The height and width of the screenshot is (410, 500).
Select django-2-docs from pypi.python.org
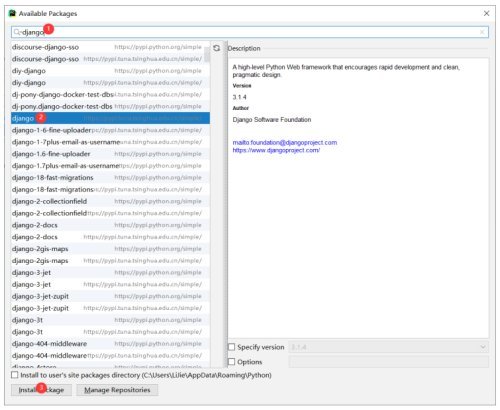click(x=110, y=225)
